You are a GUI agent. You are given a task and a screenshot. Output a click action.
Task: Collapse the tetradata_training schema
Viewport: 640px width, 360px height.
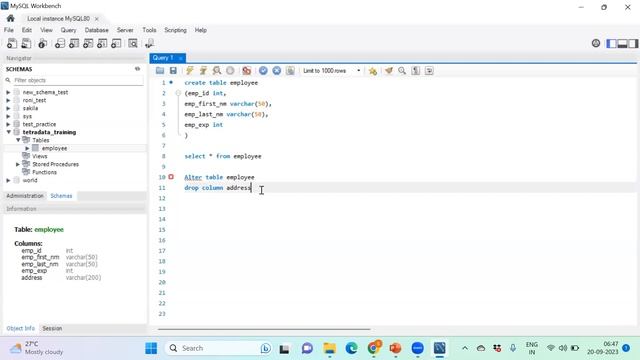8,132
